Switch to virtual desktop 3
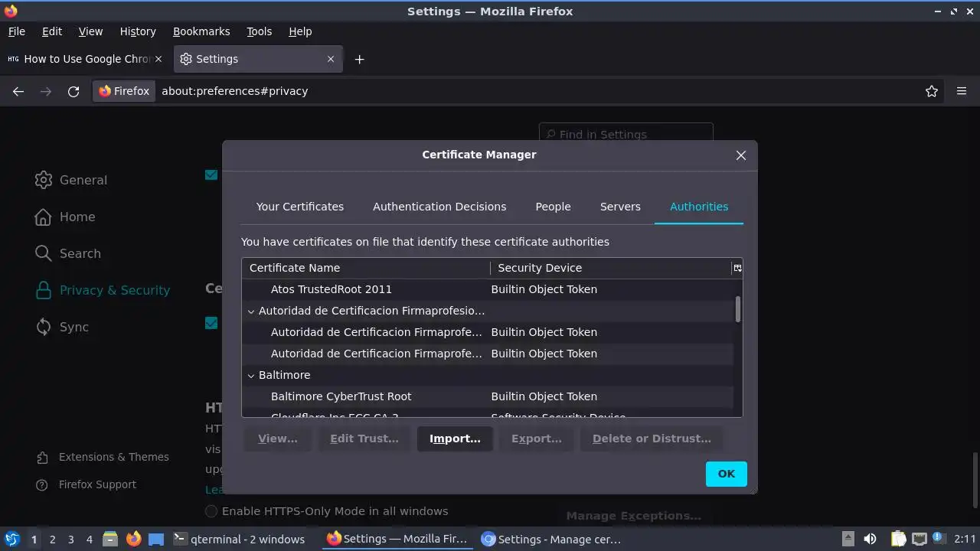This screenshot has width=980, height=551. [x=70, y=539]
